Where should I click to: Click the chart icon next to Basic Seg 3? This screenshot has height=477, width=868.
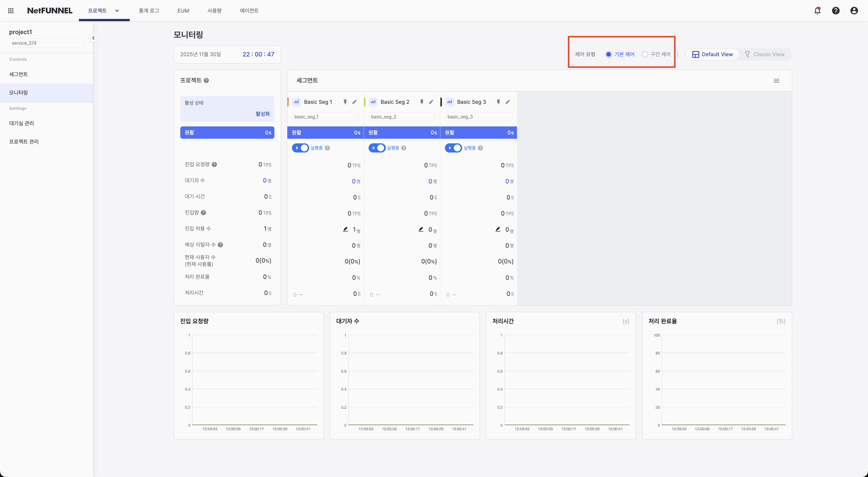(449, 102)
